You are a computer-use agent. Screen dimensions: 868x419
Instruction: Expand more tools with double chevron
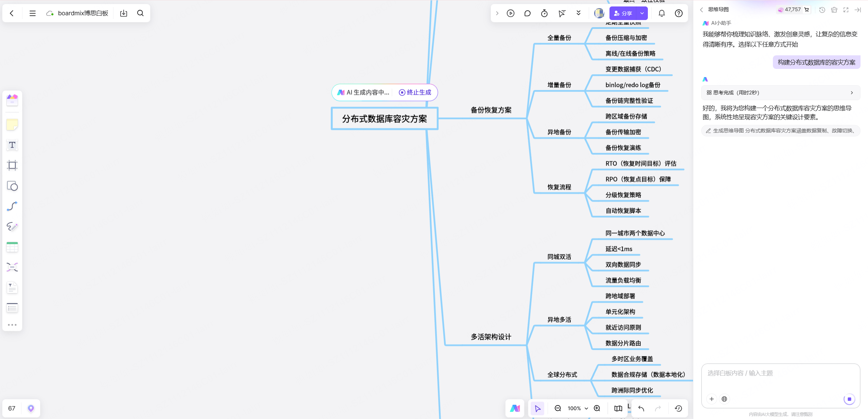pos(579,13)
